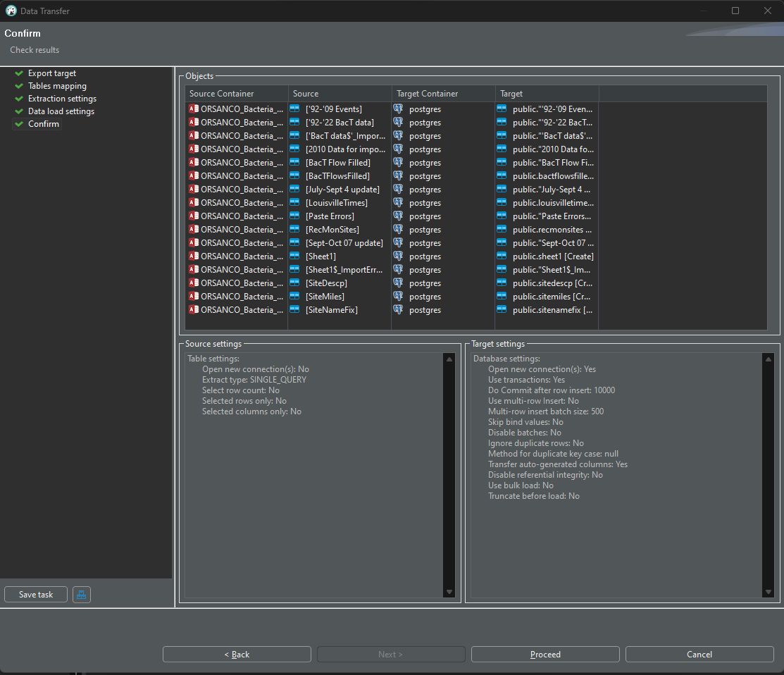Click table icon beside [RecMonSites]
784x675 pixels.
294,229
